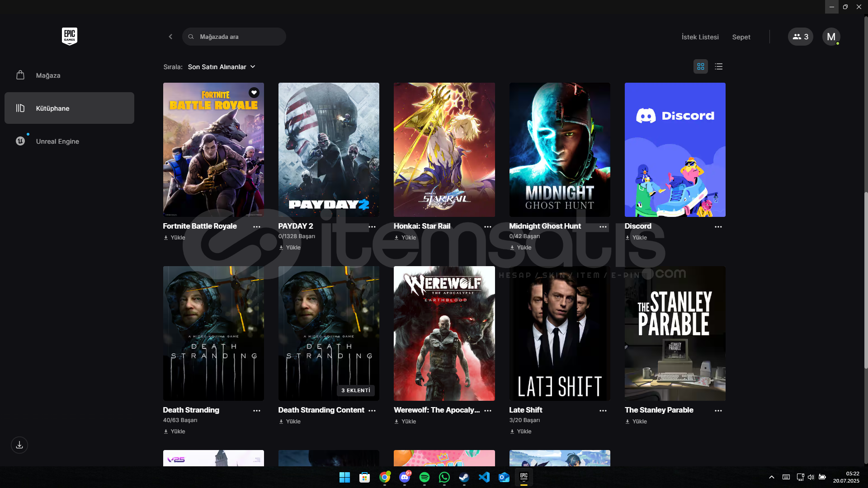
Task: Open The Stanley Parable cover art
Action: pos(675,333)
